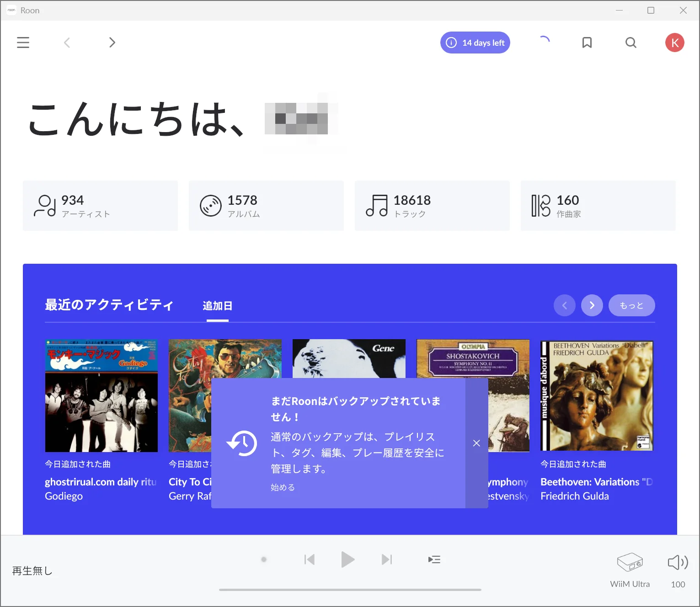
Task: Select the 追加日 tab
Action: [x=217, y=306]
